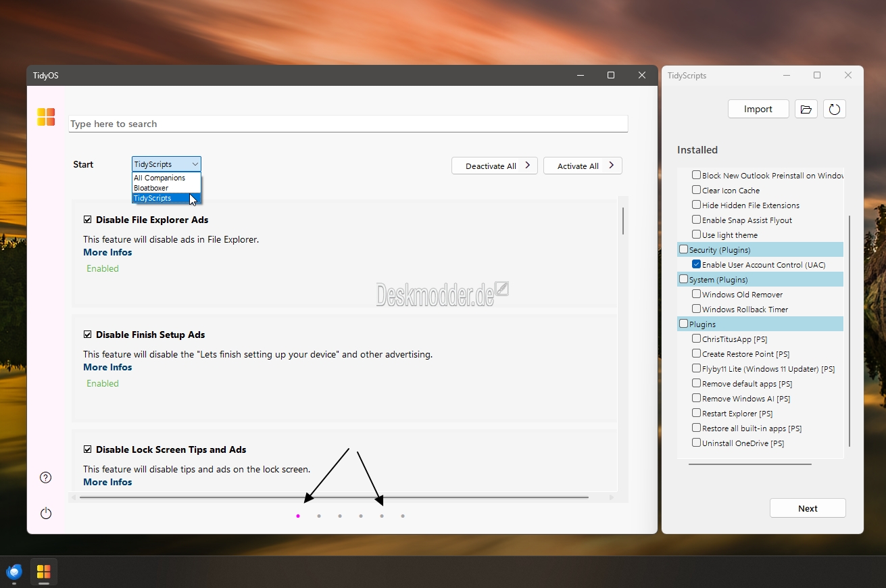Toggle Disable File Explorer Ads checkbox
Image resolution: width=886 pixels, height=588 pixels.
[88, 220]
